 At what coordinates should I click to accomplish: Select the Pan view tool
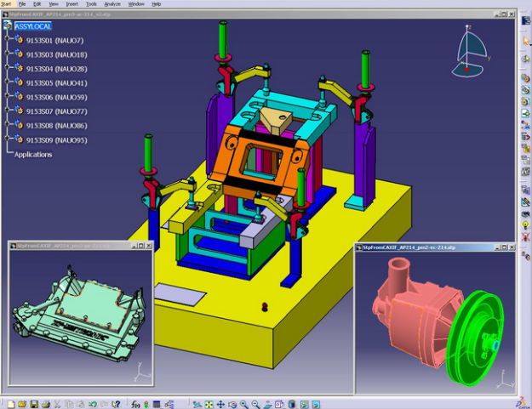click(x=221, y=403)
